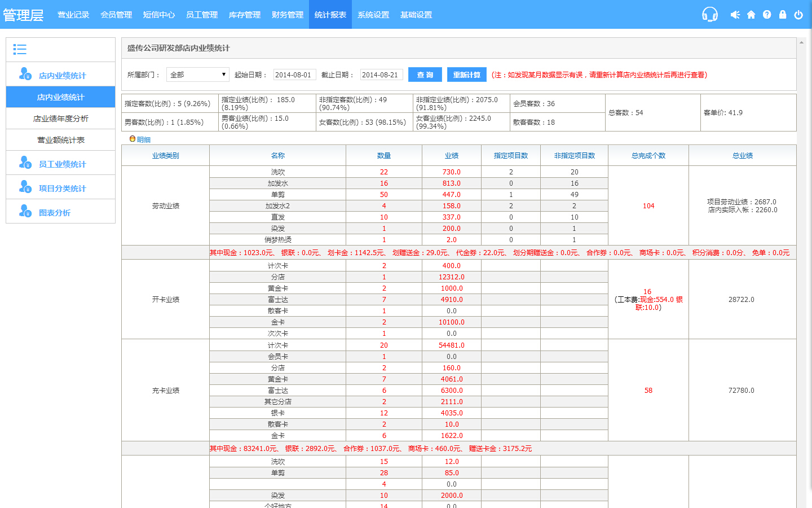Open the 所属部门 dropdown
This screenshot has width=812, height=508.
(197, 75)
